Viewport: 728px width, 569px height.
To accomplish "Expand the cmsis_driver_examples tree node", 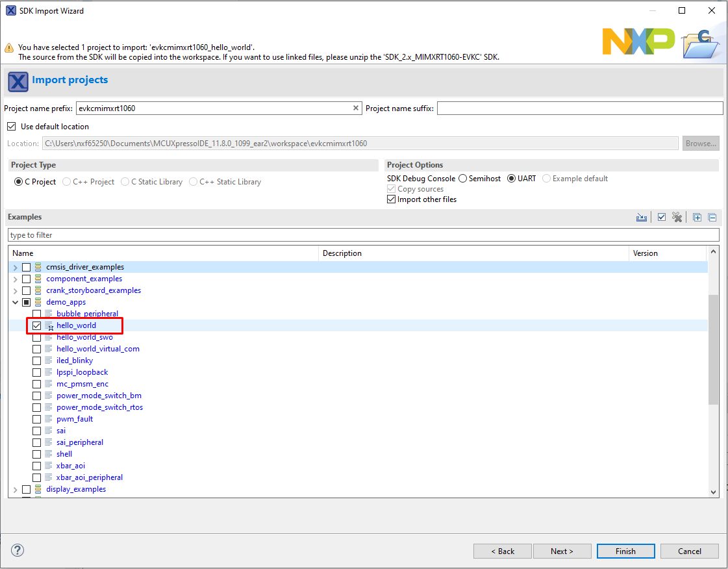I will tap(15, 267).
